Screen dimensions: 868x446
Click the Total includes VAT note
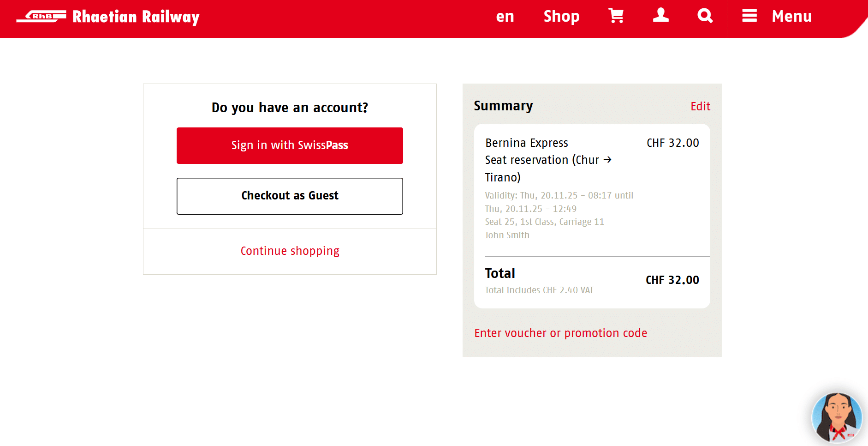539,290
